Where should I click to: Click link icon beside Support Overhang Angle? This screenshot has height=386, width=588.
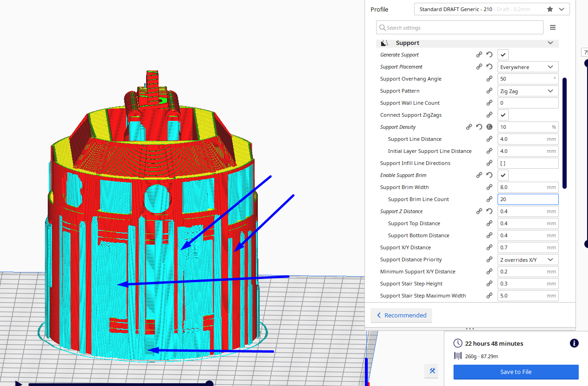(489, 79)
